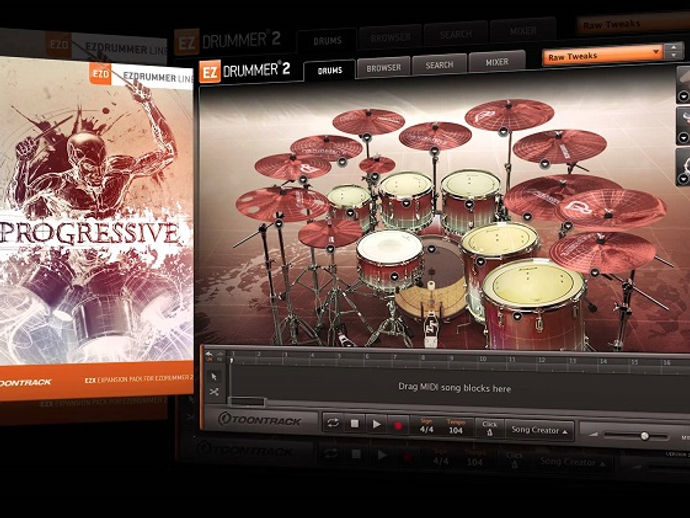Open the Raw Tweaks preset dropdown
Image resolution: width=690 pixels, height=518 pixels.
(x=602, y=55)
